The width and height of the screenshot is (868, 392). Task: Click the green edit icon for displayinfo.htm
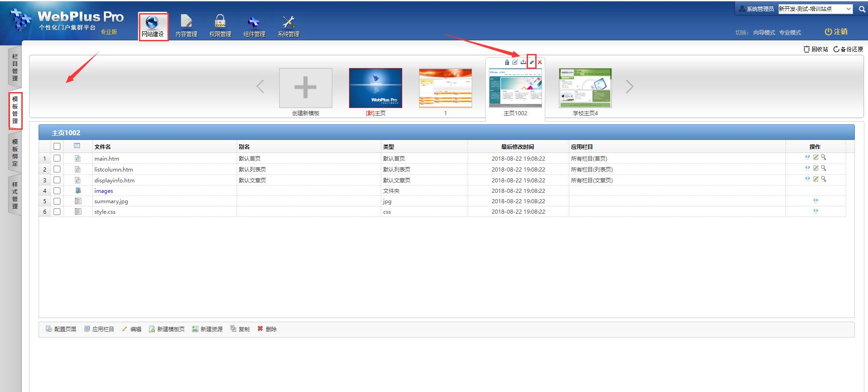[x=816, y=179]
